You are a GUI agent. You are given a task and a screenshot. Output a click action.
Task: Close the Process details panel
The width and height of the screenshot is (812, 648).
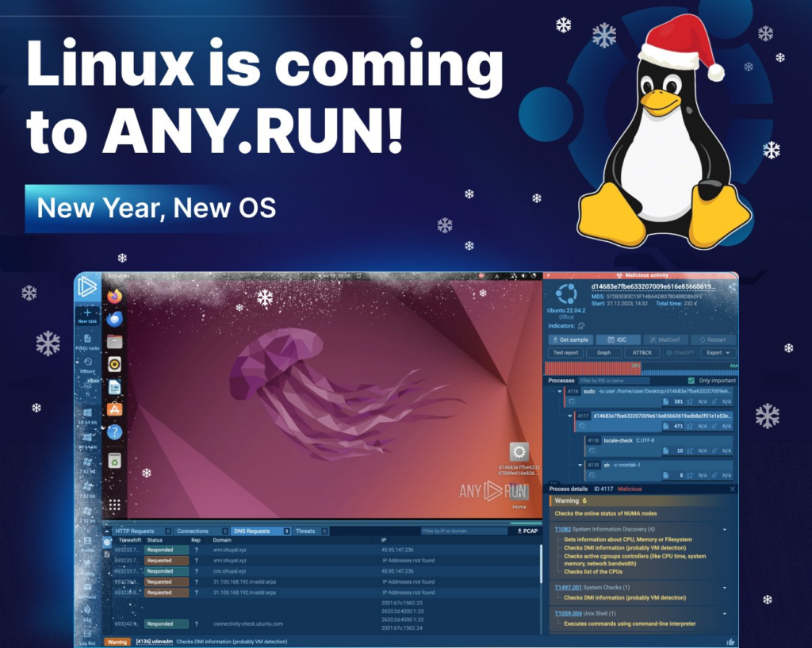pyautogui.click(x=732, y=489)
